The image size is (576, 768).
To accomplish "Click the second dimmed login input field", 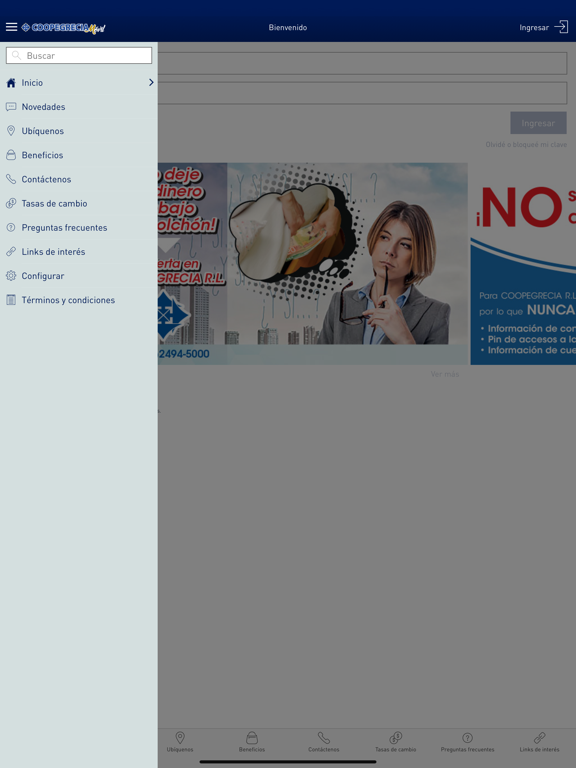I will tap(362, 93).
